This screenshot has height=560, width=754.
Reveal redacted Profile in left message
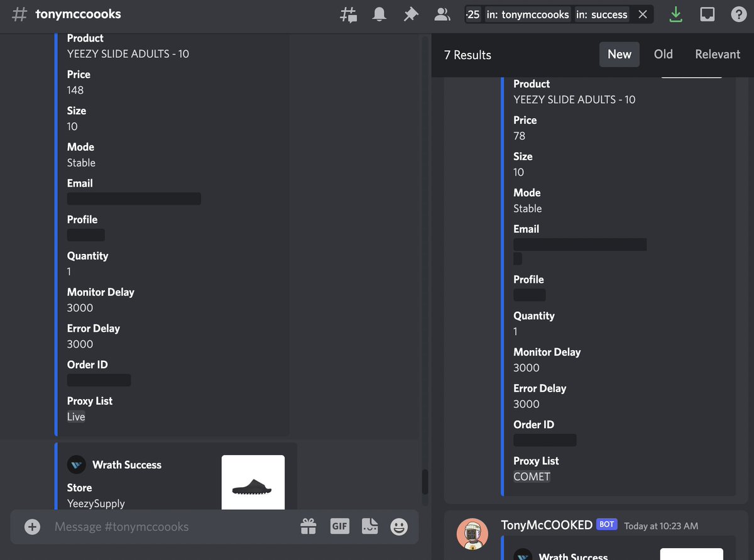click(x=86, y=235)
